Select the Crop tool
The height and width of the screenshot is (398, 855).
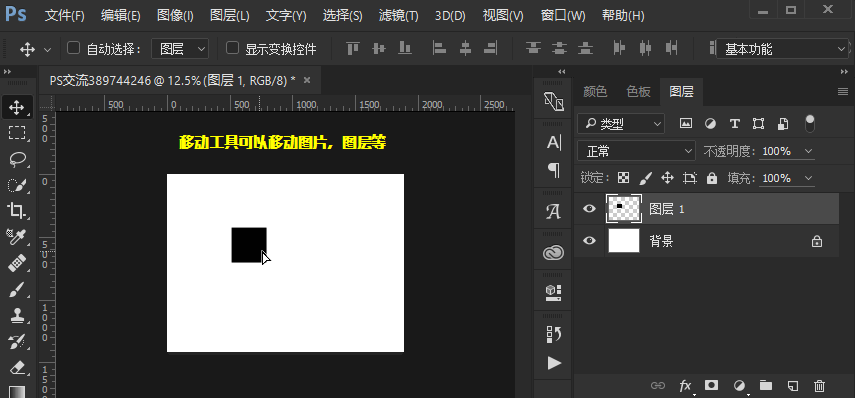coord(17,211)
